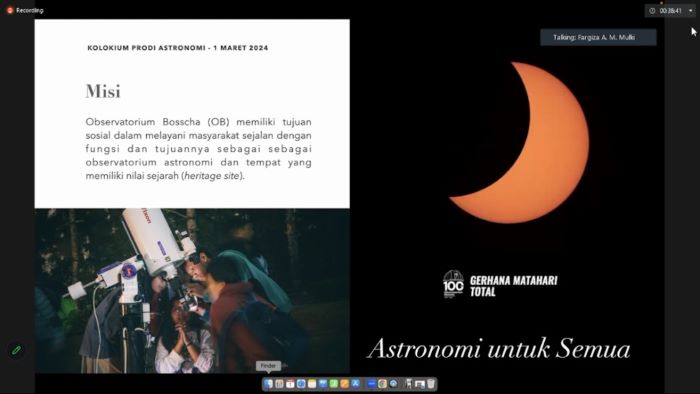Viewport: 700px width, 394px height.
Task: Open the Calendar app in the dock
Action: (x=290, y=384)
